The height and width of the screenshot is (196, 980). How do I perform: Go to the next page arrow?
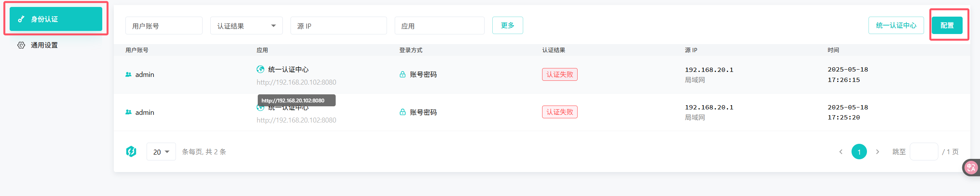click(x=877, y=152)
